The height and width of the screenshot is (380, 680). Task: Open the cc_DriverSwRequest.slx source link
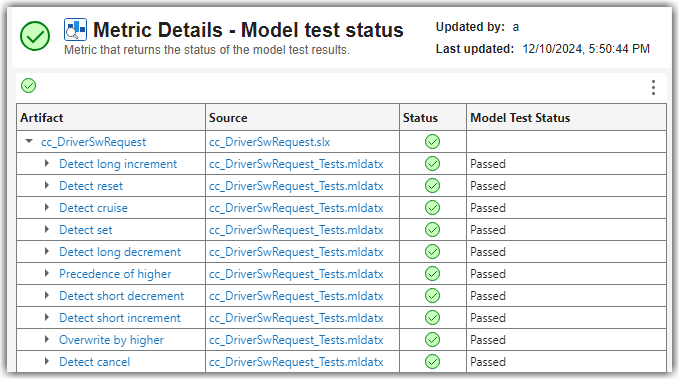click(269, 142)
